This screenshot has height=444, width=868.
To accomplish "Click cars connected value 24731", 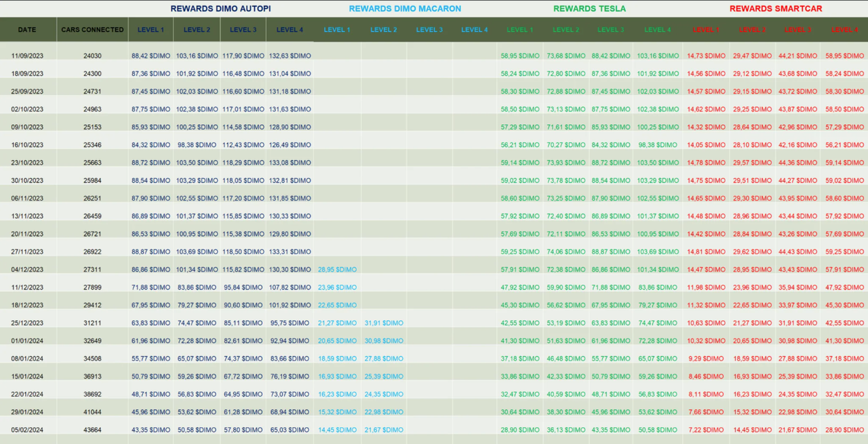I will (92, 92).
